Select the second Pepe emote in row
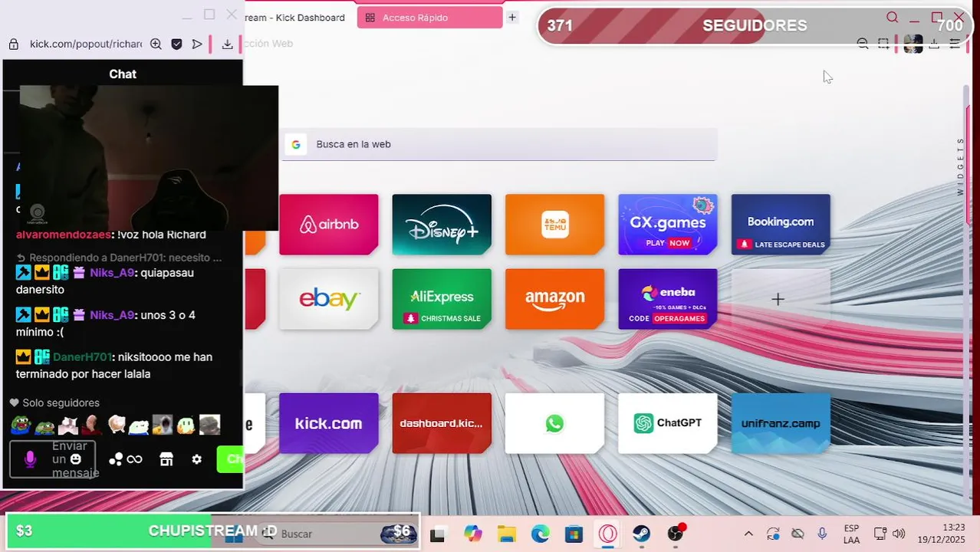Image resolution: width=980 pixels, height=552 pixels. pos(45,425)
